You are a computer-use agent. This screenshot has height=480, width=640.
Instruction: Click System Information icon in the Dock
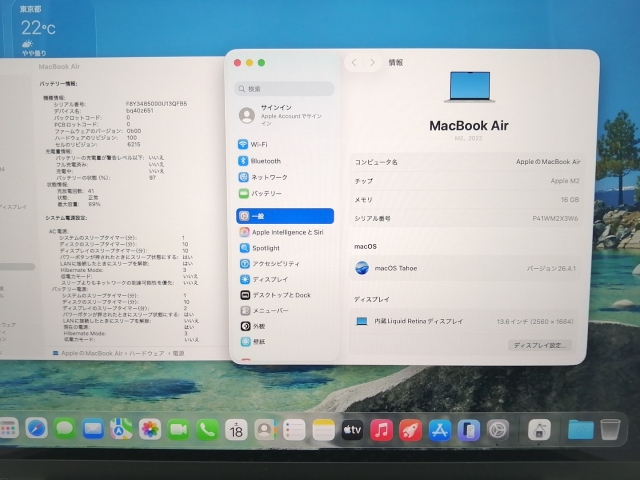(x=539, y=430)
